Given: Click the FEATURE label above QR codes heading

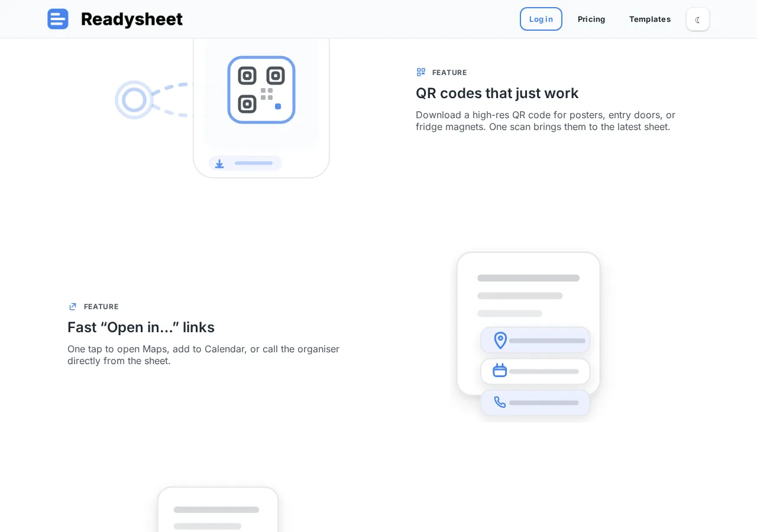Looking at the screenshot, I should [x=449, y=72].
